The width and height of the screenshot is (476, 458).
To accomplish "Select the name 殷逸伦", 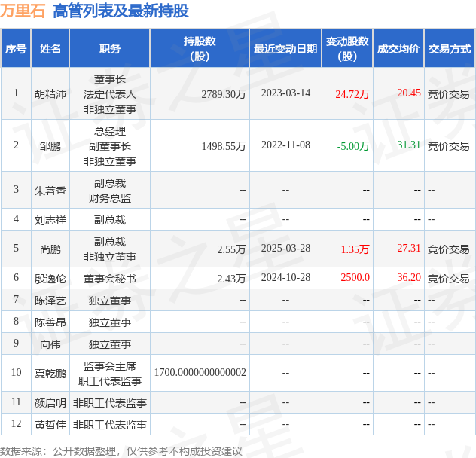I will point(50,279).
